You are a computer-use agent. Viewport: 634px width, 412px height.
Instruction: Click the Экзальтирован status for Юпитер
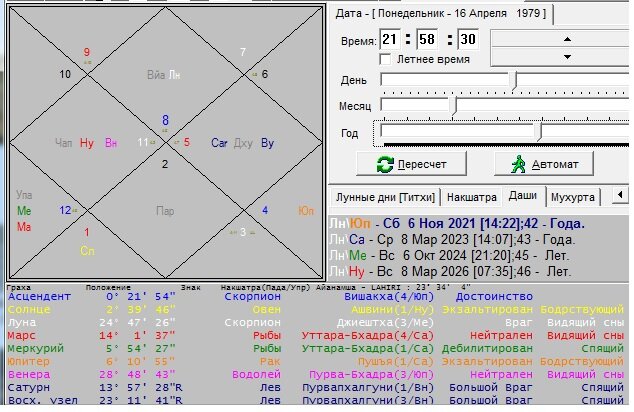pyautogui.click(x=487, y=361)
